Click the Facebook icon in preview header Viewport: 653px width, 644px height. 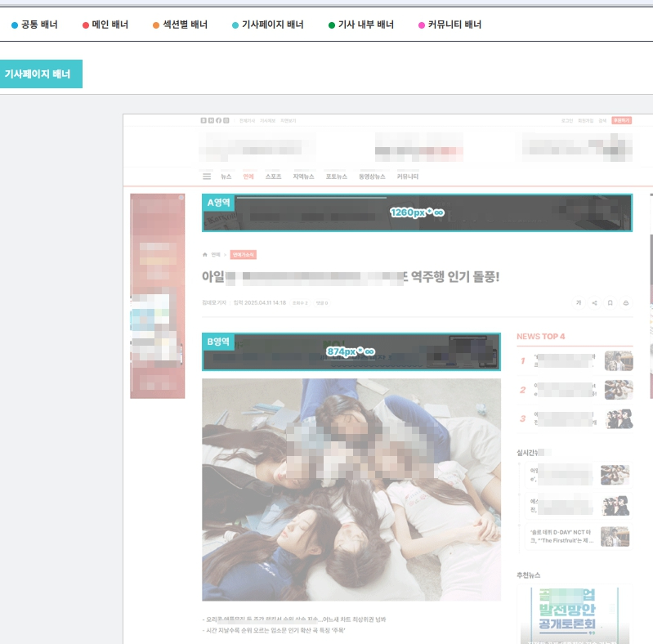(219, 120)
